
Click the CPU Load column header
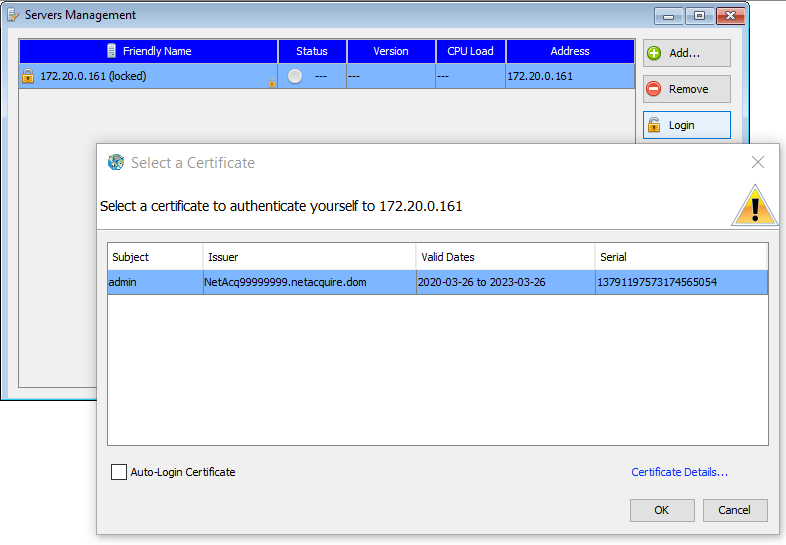coord(471,51)
